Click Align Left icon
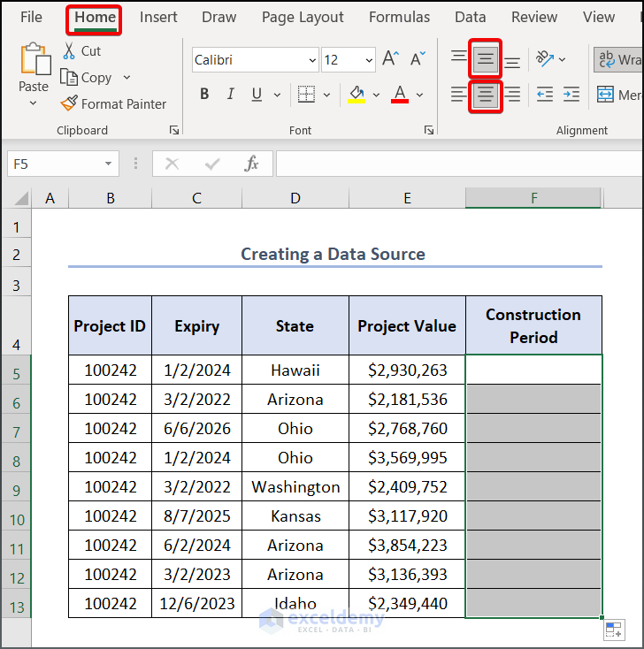Image resolution: width=644 pixels, height=649 pixels. (458, 95)
